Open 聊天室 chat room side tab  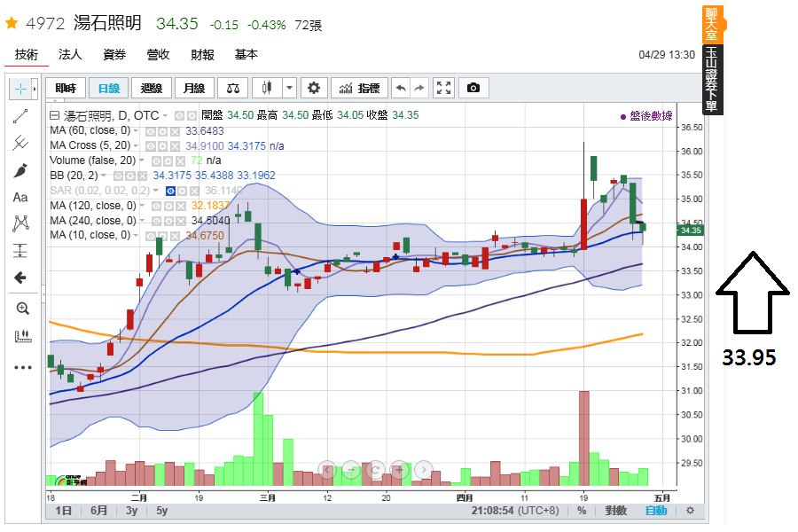click(711, 24)
